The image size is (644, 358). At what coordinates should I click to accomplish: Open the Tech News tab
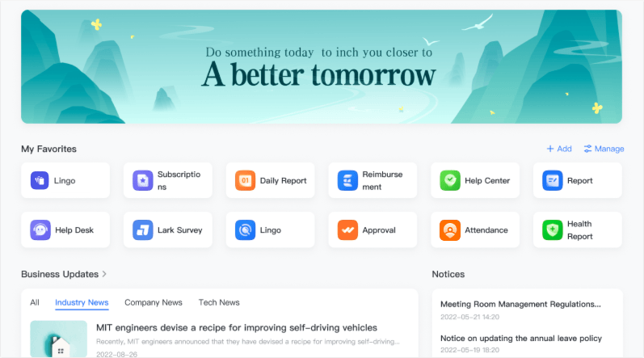[x=219, y=302]
